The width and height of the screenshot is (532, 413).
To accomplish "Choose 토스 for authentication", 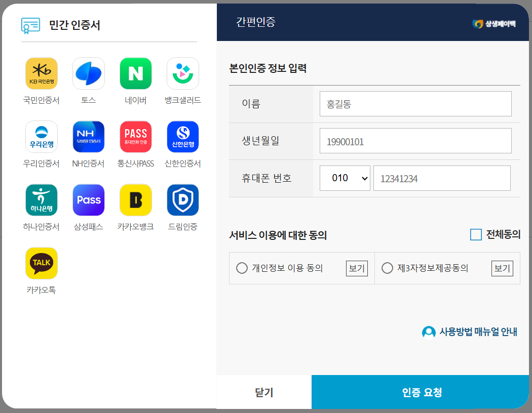I will (x=88, y=73).
